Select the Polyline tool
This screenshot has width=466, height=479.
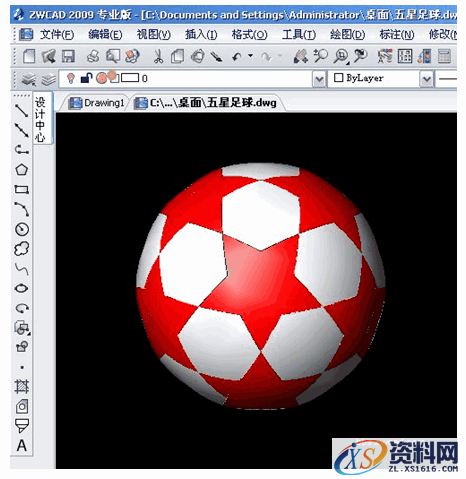[22, 150]
